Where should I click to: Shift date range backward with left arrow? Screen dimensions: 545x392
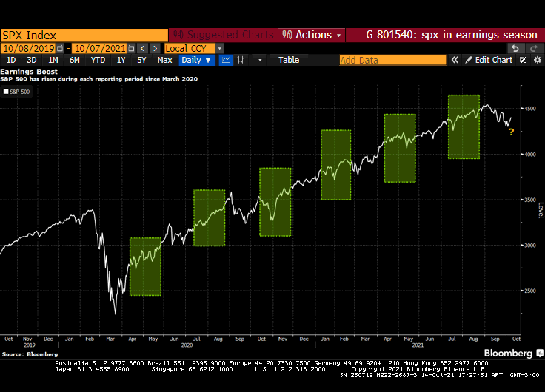(x=142, y=48)
